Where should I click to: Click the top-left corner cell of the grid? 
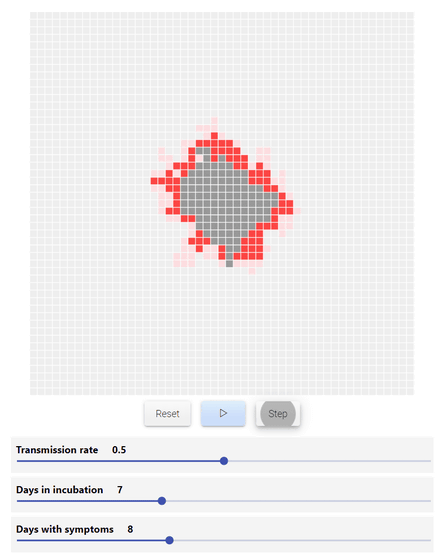pyautogui.click(x=34, y=15)
